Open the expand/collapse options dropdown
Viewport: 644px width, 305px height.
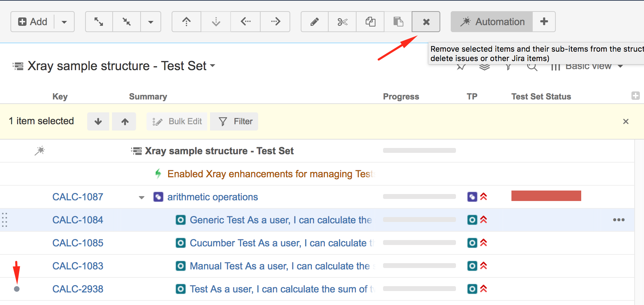[151, 22]
